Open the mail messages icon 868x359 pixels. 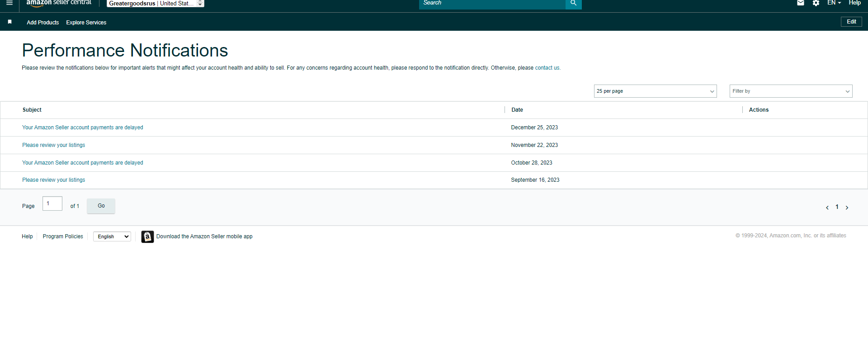(801, 3)
